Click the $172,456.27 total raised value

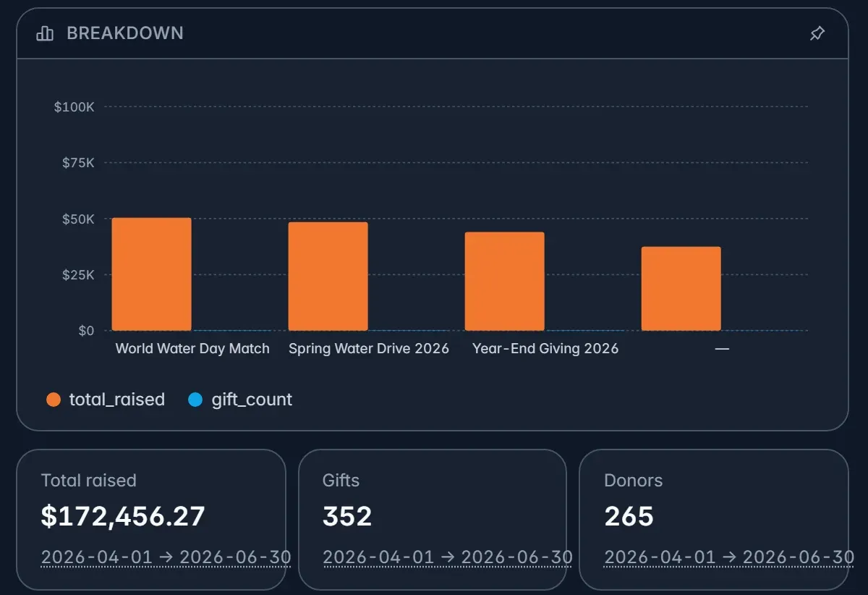tap(123, 517)
